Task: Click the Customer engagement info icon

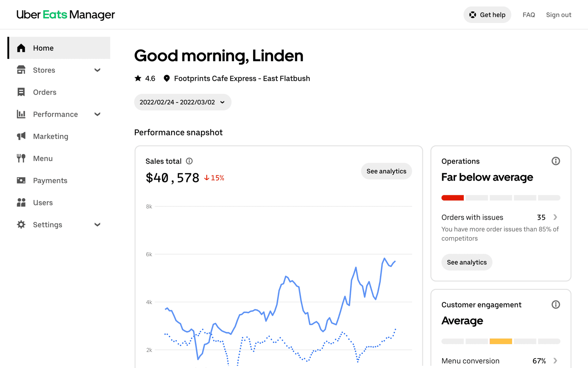Action: pyautogui.click(x=556, y=305)
